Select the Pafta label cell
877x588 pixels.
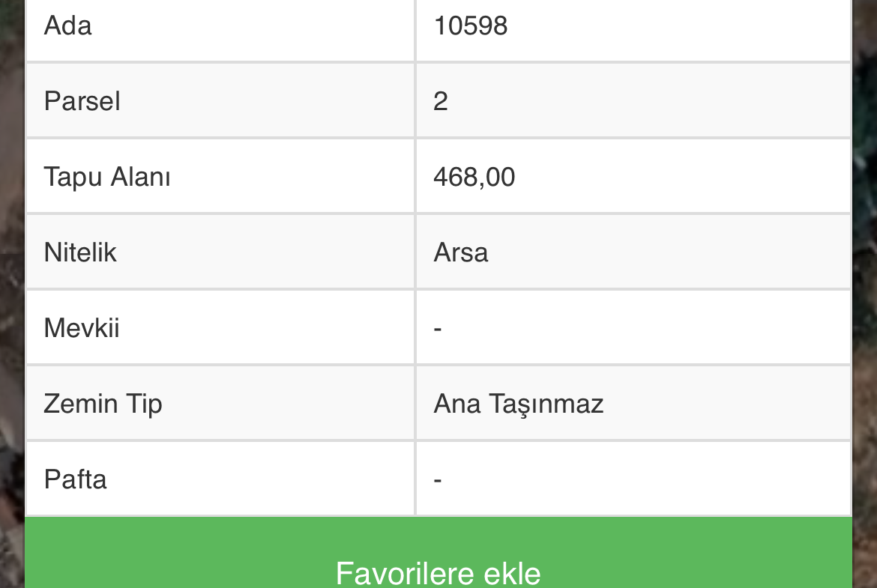tap(220, 479)
